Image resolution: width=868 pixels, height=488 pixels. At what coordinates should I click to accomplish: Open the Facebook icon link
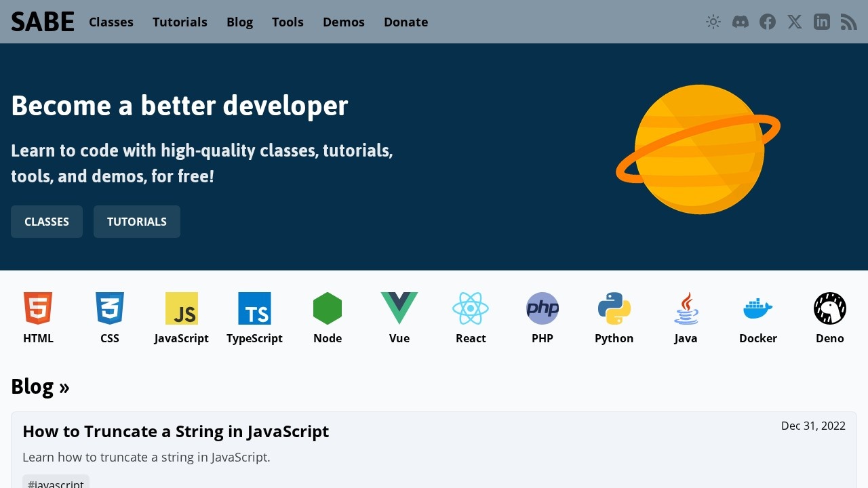pos(768,22)
